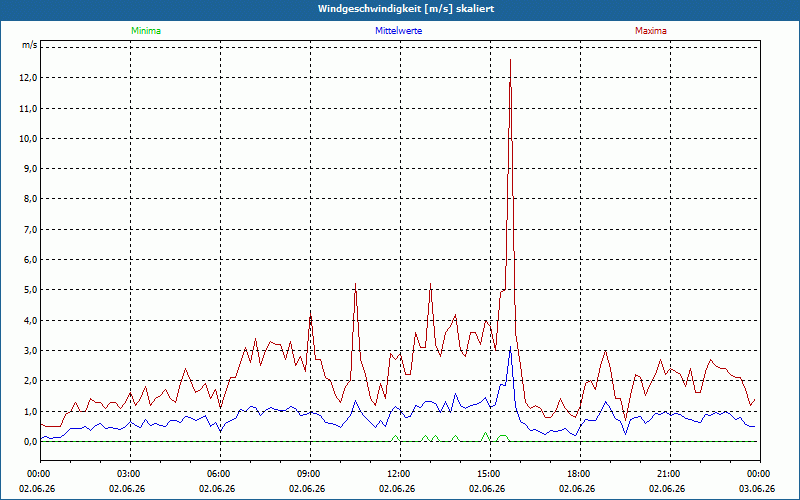Click the '2,0' y-axis value
The height and width of the screenshot is (500, 800).
[31, 381]
